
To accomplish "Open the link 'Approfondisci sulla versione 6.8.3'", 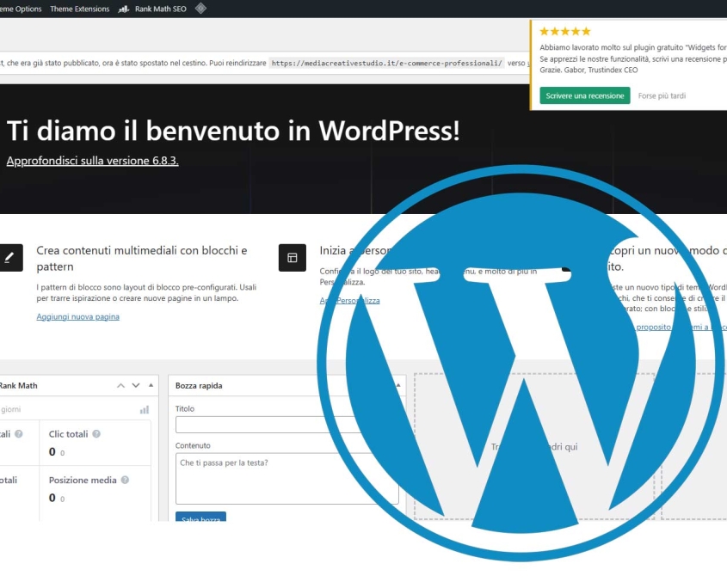I will coord(92,160).
